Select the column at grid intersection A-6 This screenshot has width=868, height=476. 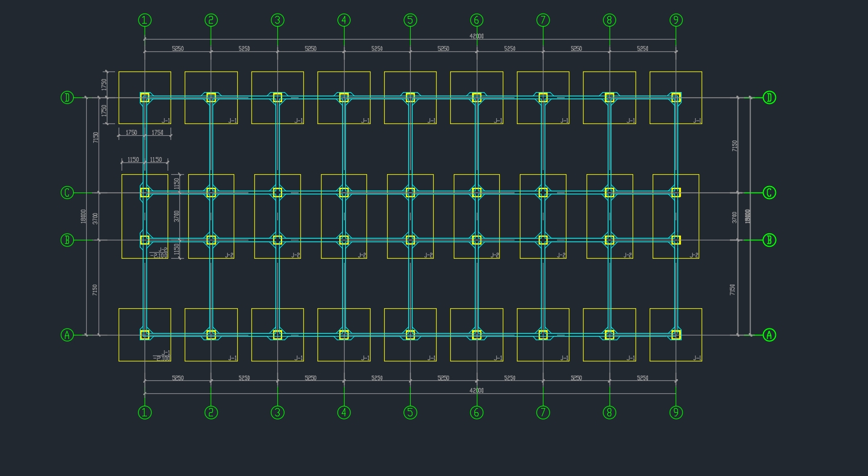[x=477, y=335]
